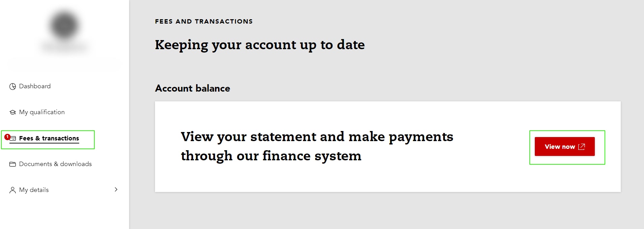Image resolution: width=644 pixels, height=229 pixels.
Task: Click the red View now button
Action: pos(564,146)
